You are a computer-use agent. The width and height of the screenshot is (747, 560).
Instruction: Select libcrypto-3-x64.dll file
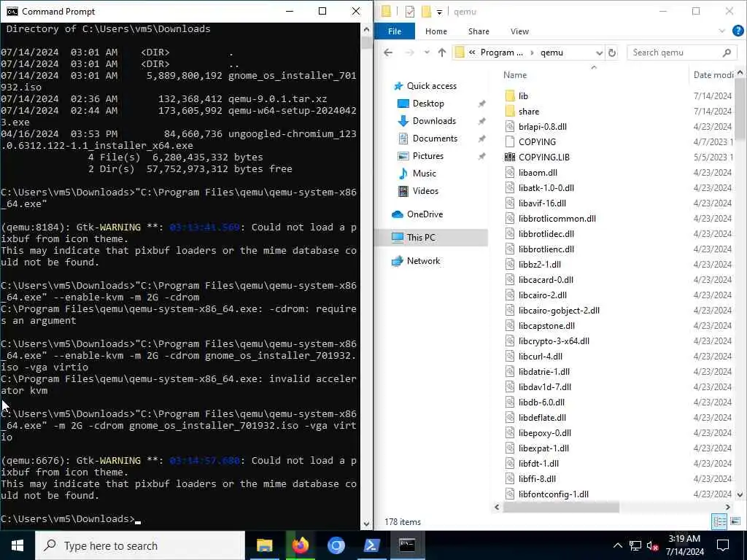click(x=554, y=341)
